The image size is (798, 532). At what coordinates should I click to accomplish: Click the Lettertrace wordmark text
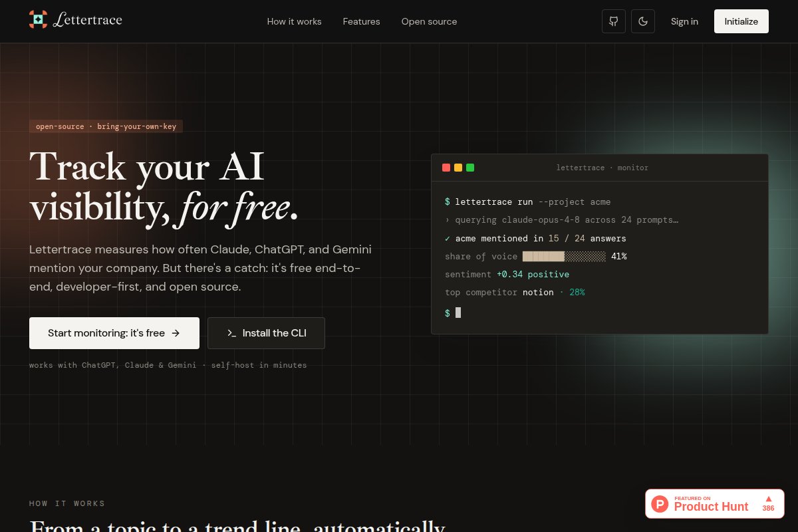87,20
